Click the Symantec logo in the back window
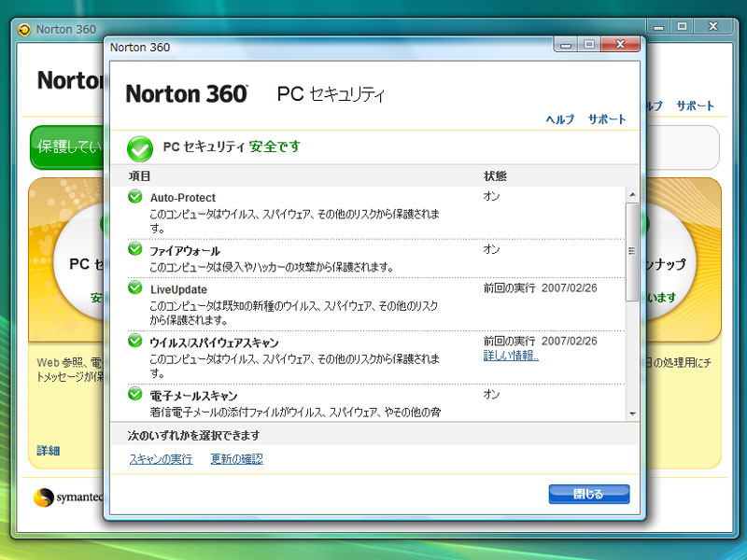This screenshot has height=560, width=747. 67,497
